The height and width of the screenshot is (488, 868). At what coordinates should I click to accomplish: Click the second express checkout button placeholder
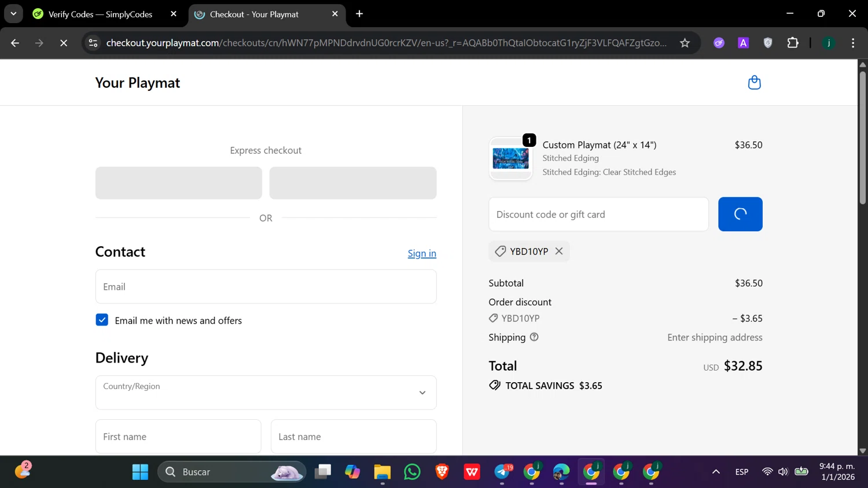(x=353, y=183)
